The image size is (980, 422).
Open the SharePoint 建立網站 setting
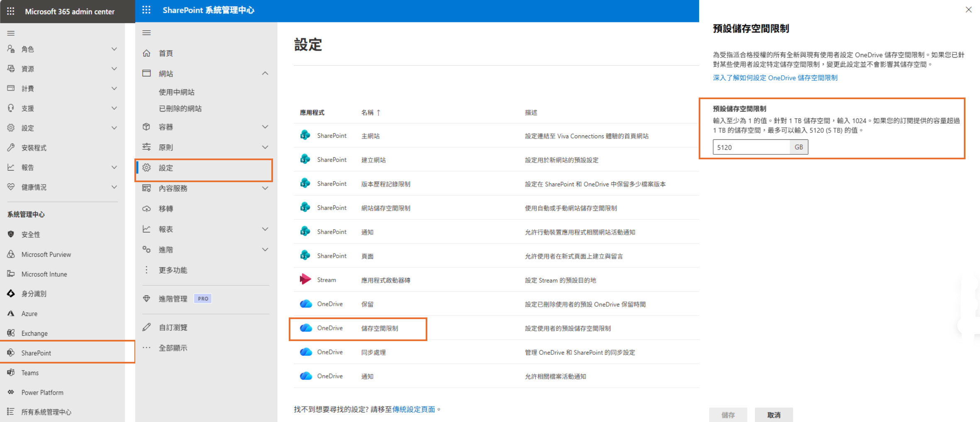pyautogui.click(x=373, y=160)
